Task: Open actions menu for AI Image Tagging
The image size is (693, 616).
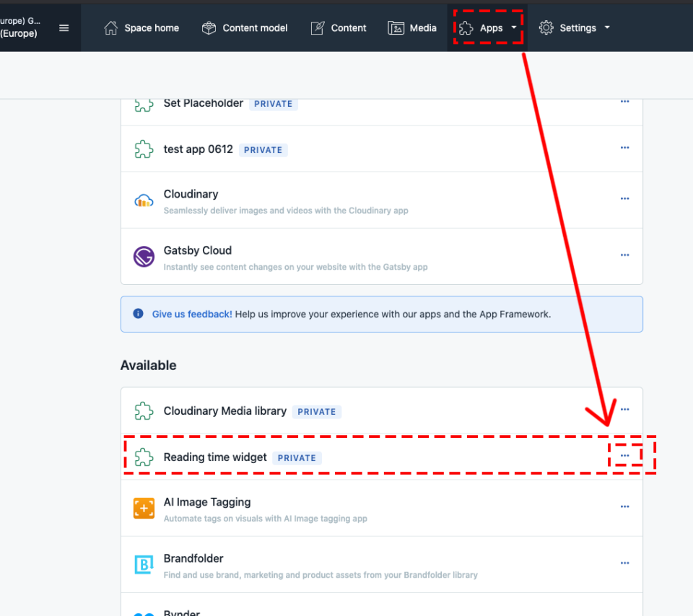Action: pos(624,506)
